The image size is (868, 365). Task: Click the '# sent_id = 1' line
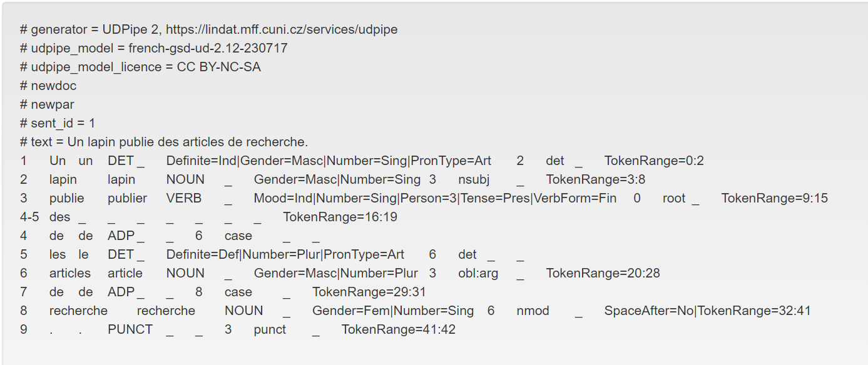(58, 123)
